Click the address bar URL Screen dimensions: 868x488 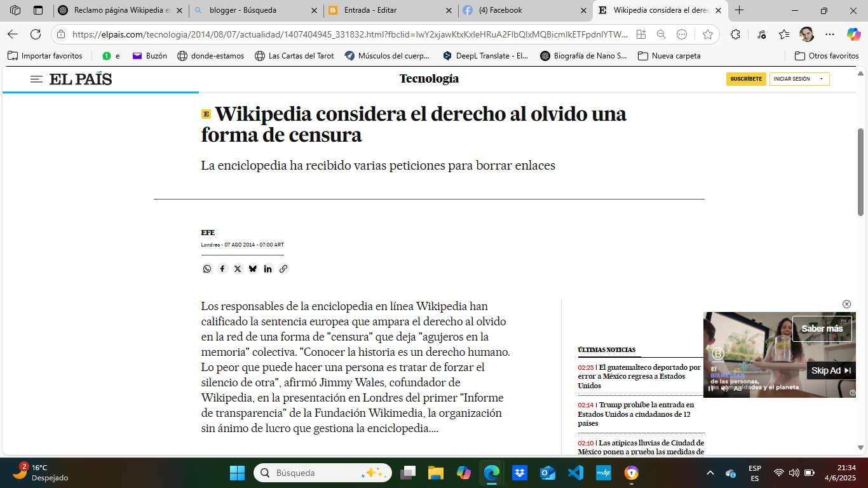click(x=350, y=34)
